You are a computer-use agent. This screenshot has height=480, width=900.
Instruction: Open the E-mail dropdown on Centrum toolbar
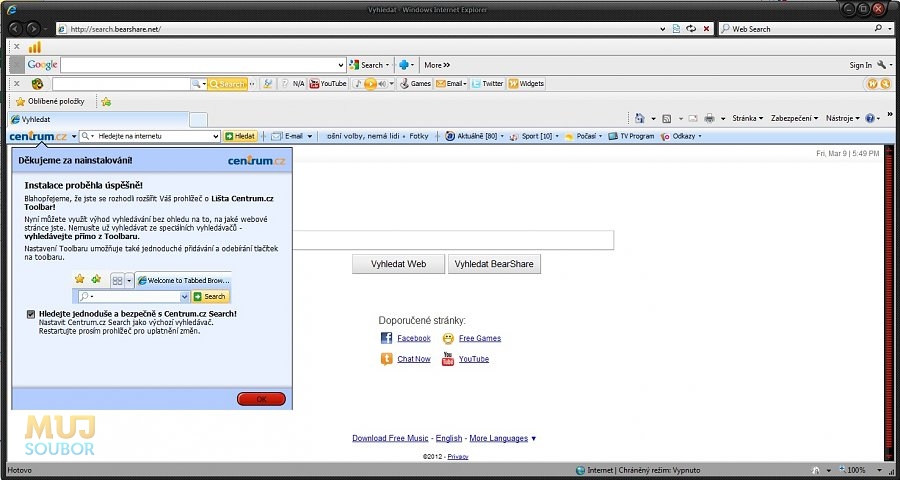click(x=309, y=136)
